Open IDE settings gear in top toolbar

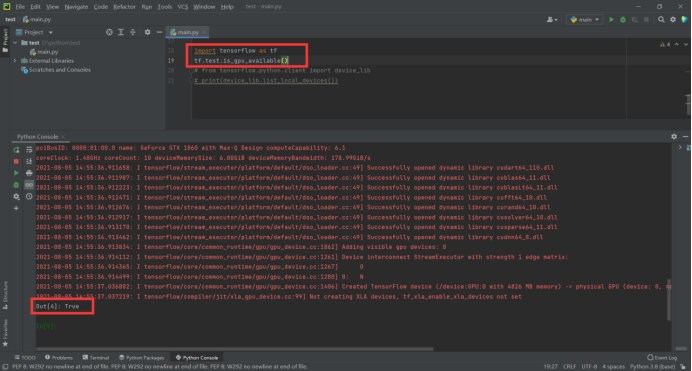[673, 19]
